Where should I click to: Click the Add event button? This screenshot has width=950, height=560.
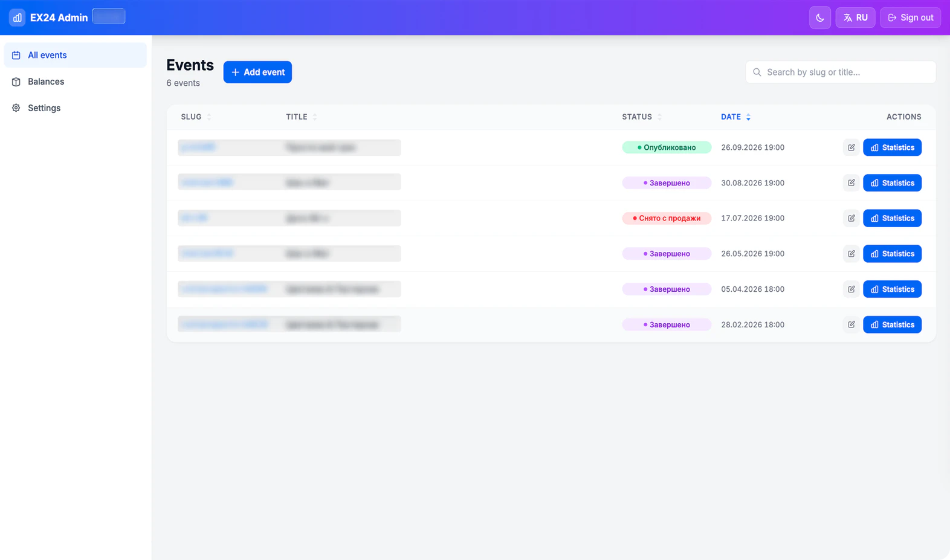257,72
